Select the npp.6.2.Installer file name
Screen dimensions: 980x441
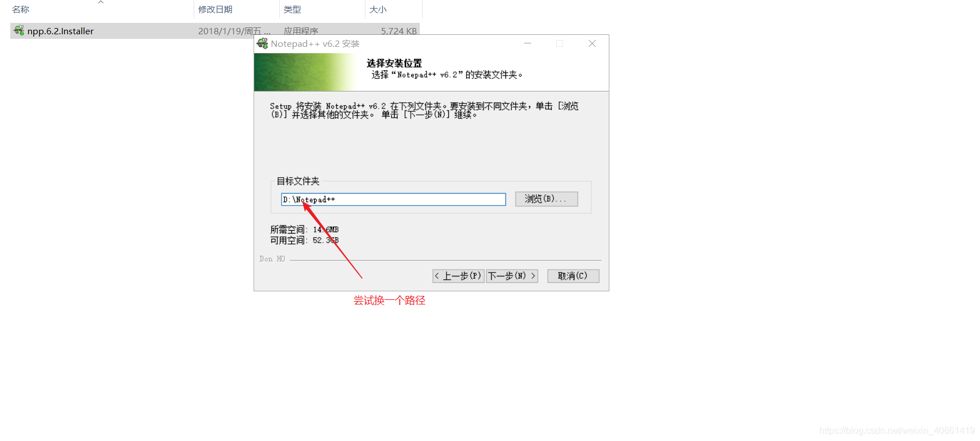[61, 31]
